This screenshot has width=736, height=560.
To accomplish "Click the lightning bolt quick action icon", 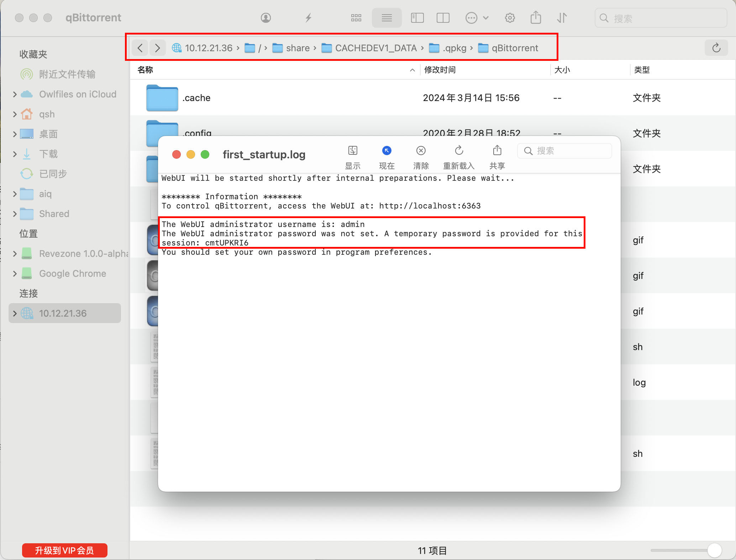I will point(309,18).
